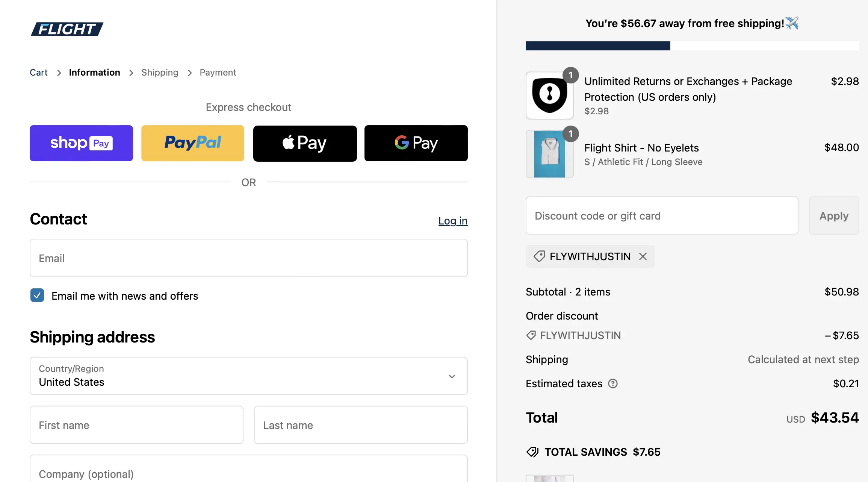Choose PayPal express checkout
868x482 pixels.
(192, 143)
